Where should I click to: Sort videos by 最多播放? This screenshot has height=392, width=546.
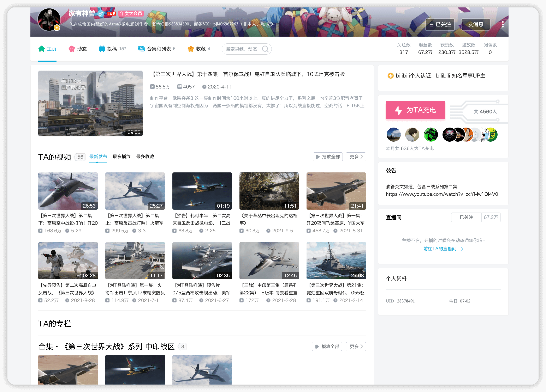point(121,157)
